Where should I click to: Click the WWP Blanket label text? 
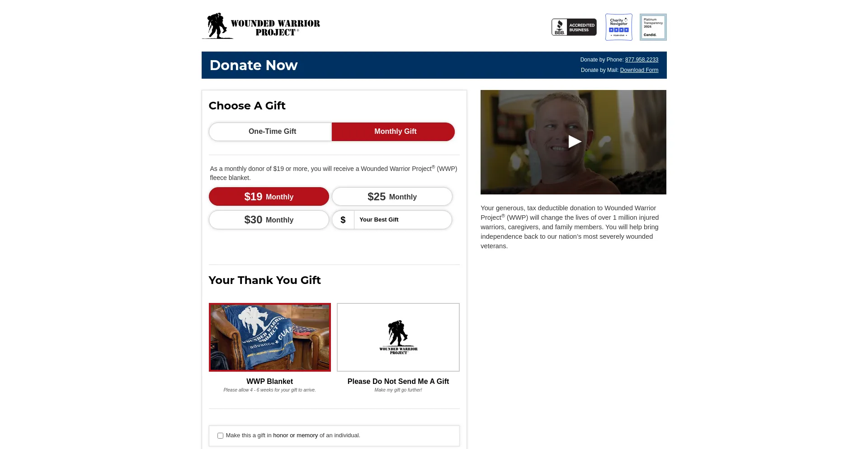pyautogui.click(x=270, y=382)
